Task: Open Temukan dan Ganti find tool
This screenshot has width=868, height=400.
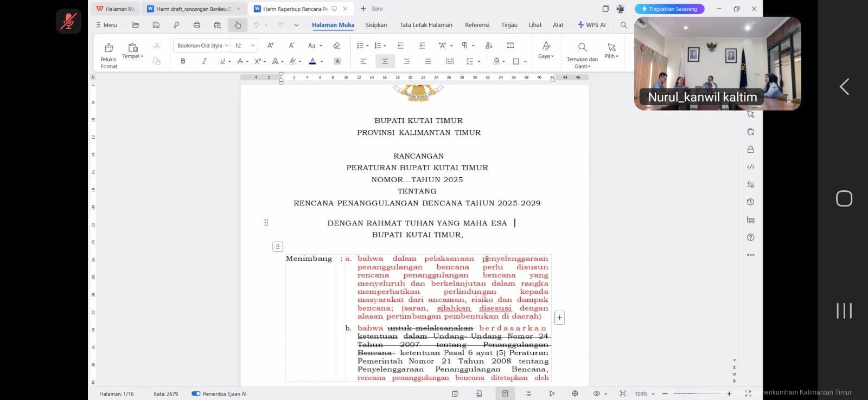Action: click(582, 55)
